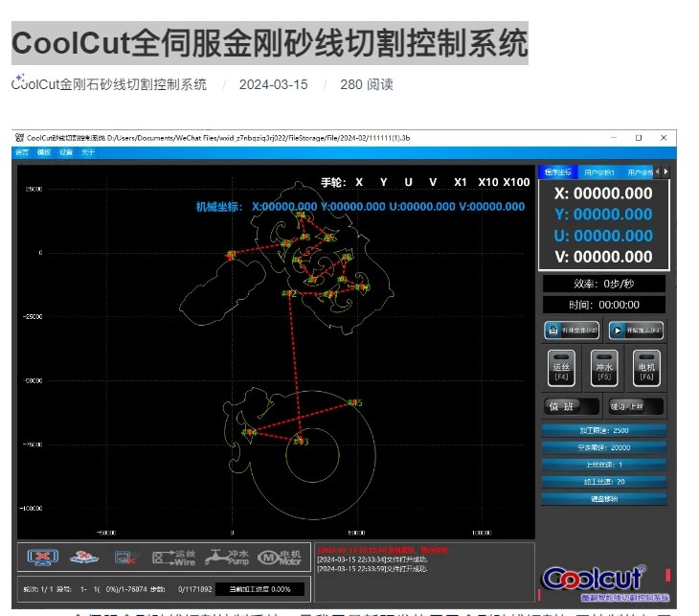
Task: Select handwheel axis U
Action: 408,182
